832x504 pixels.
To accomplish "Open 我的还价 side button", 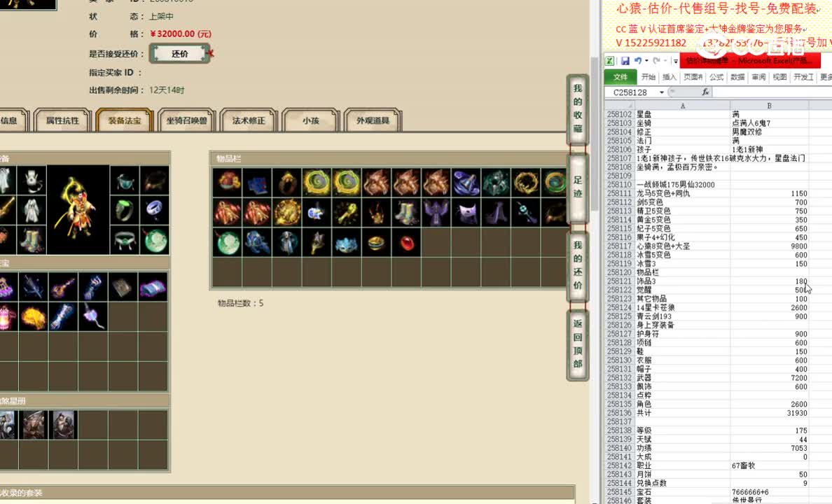I will pyautogui.click(x=578, y=265).
